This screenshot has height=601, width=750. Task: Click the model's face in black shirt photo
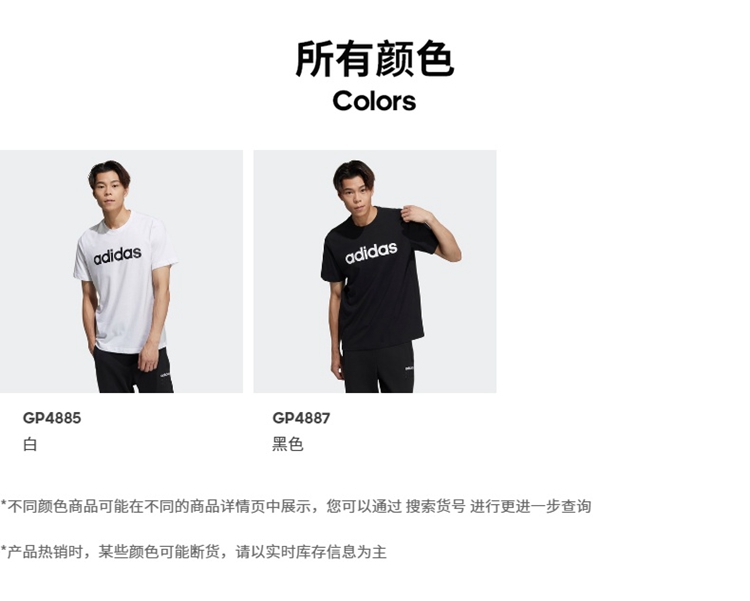(356, 188)
